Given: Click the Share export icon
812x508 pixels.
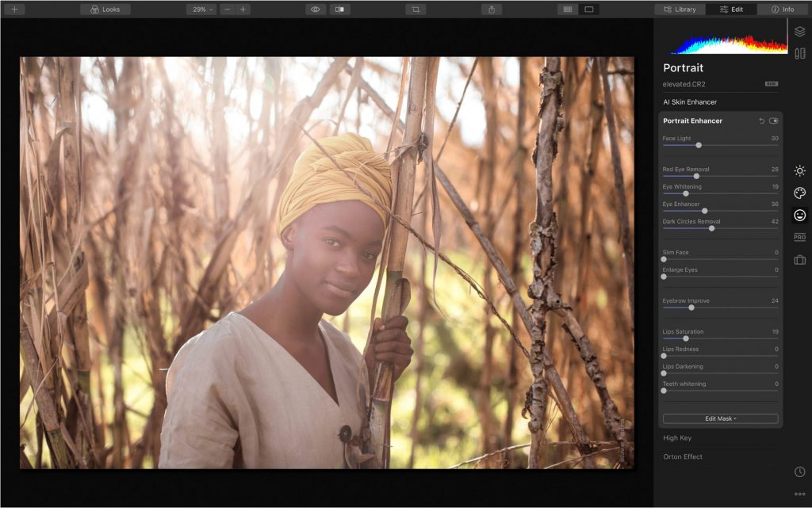Looking at the screenshot, I should (x=492, y=10).
